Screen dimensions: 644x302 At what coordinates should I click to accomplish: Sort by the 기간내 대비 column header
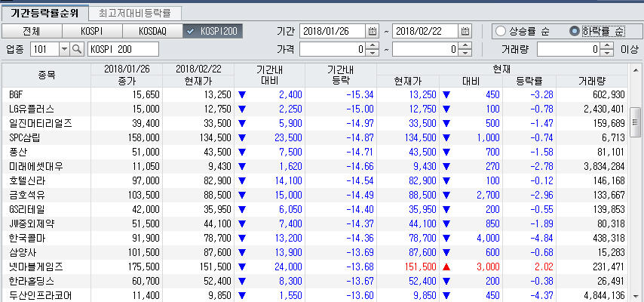click(x=269, y=75)
